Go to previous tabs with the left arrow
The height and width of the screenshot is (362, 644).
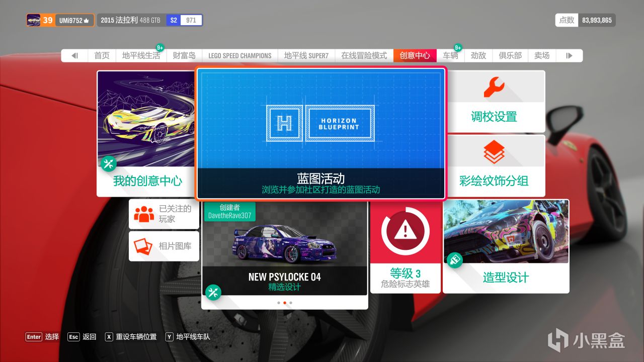(x=75, y=56)
